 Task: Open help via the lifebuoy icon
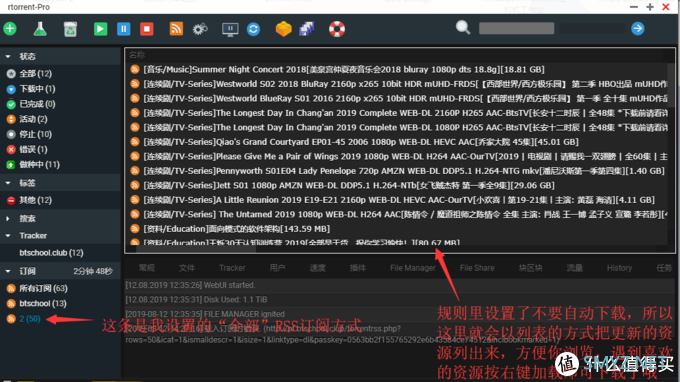click(x=337, y=29)
